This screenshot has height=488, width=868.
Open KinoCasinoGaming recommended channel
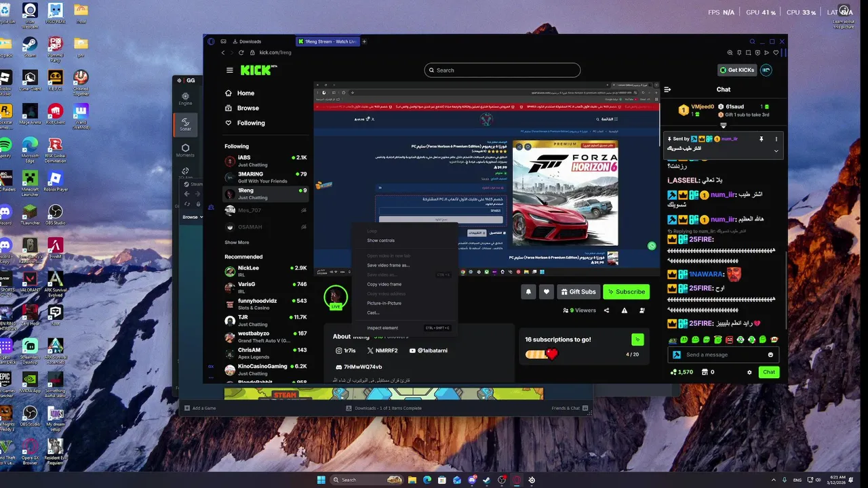click(x=267, y=369)
